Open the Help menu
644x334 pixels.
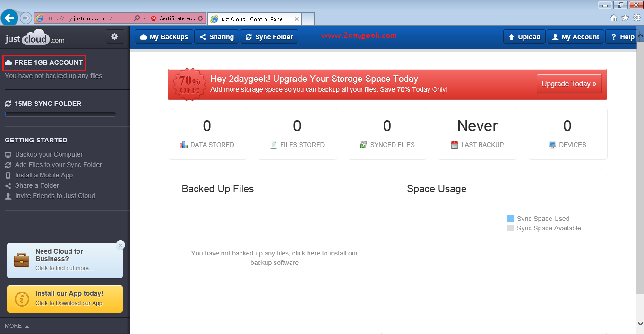[622, 37]
